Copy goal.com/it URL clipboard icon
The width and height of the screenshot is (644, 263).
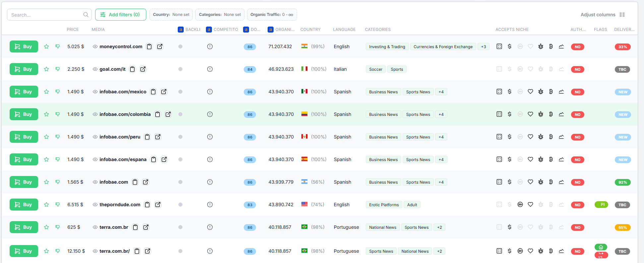pyautogui.click(x=132, y=69)
